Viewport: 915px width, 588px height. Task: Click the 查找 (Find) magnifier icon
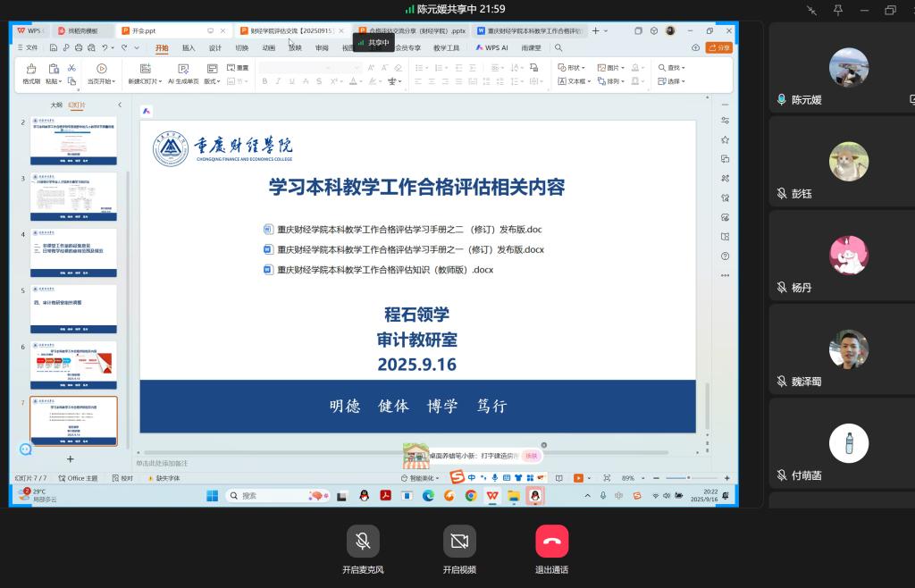point(662,67)
